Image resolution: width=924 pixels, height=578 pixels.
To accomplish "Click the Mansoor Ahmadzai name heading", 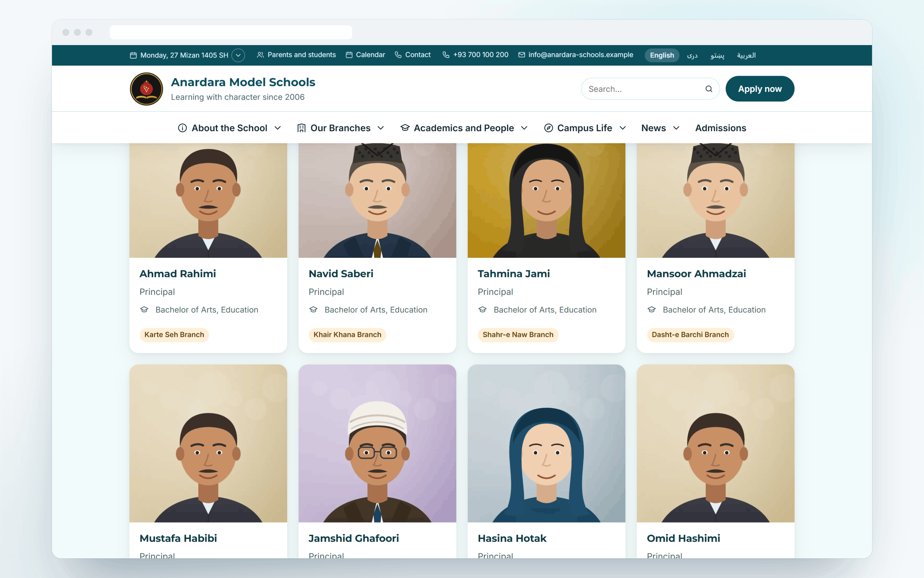I will [x=696, y=274].
